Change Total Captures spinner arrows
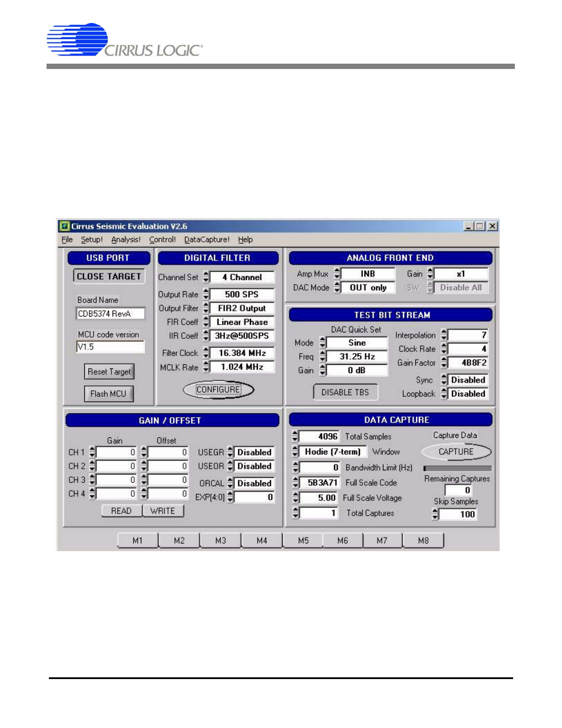Image resolution: width=562 pixels, height=728 pixels. click(296, 513)
